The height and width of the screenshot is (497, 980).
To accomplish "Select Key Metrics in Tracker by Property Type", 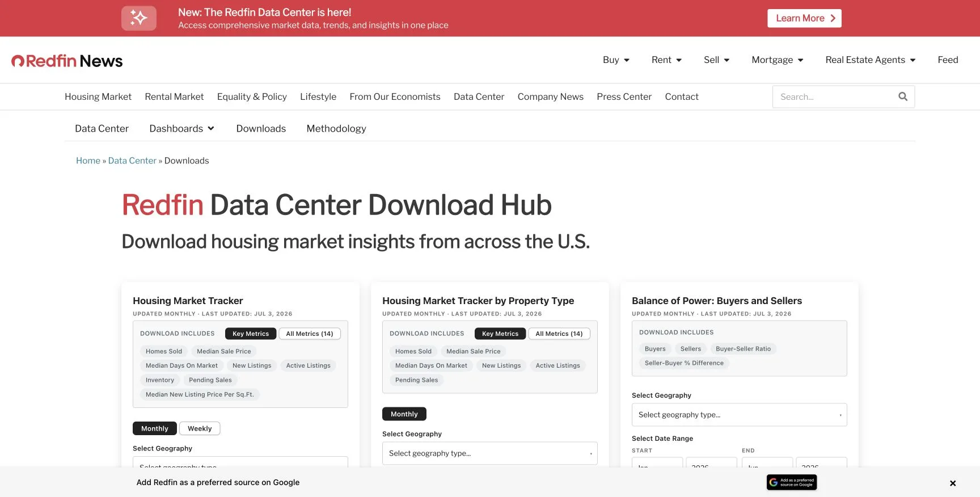I will click(500, 334).
